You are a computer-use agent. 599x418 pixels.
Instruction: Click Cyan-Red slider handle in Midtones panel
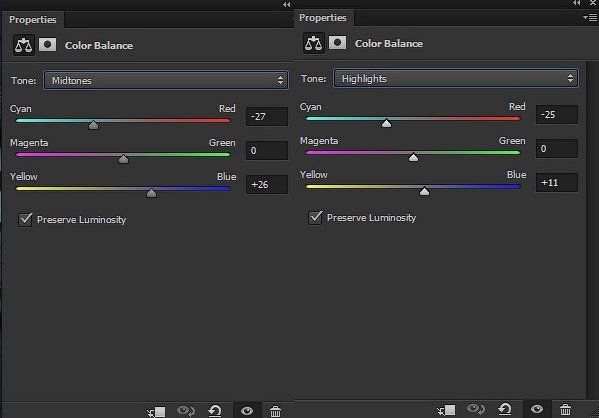(94, 125)
